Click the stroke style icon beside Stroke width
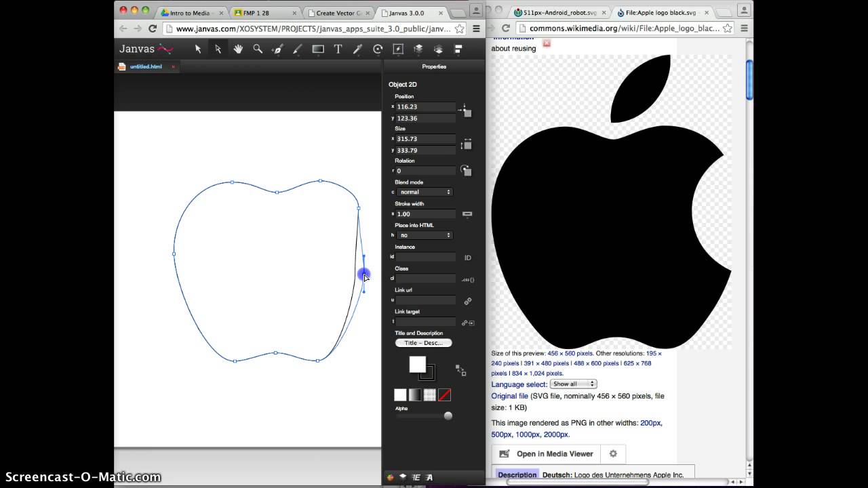 click(x=467, y=214)
